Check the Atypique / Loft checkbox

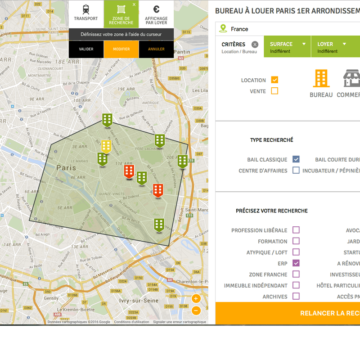pos(296,252)
